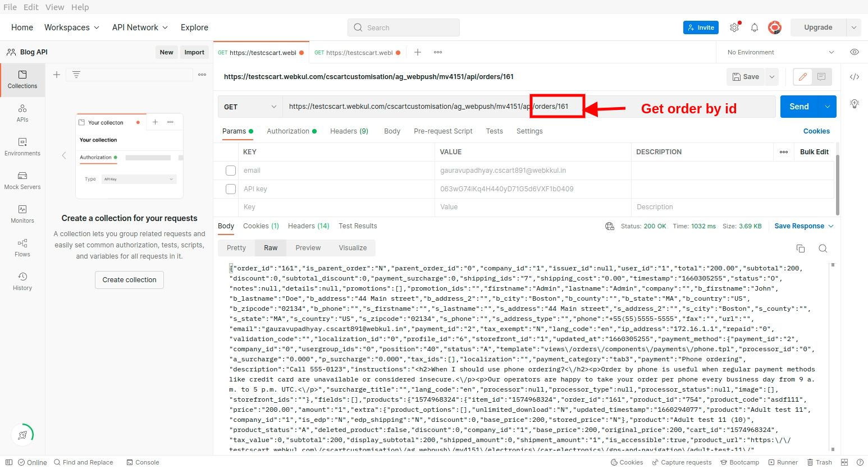This screenshot has width=868, height=469.
Task: Click the Send button
Action: 800,106
